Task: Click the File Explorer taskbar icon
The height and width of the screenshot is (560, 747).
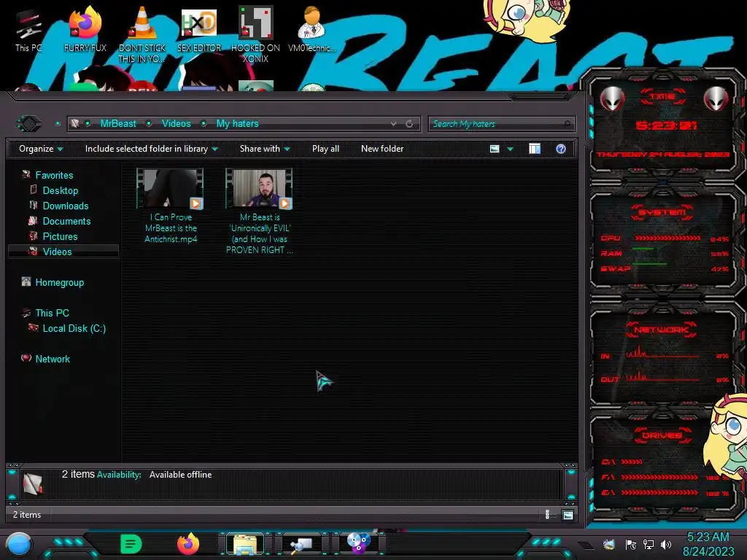Action: tap(245, 544)
